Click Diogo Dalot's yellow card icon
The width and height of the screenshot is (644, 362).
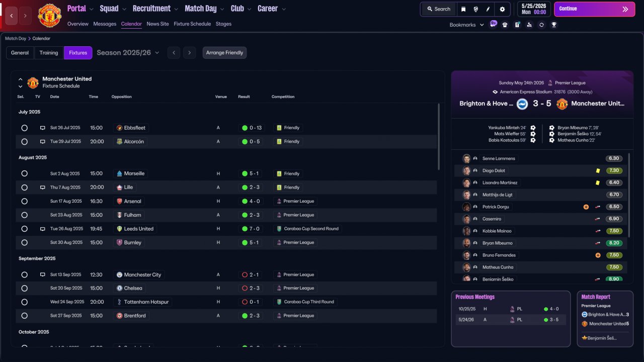tap(598, 170)
